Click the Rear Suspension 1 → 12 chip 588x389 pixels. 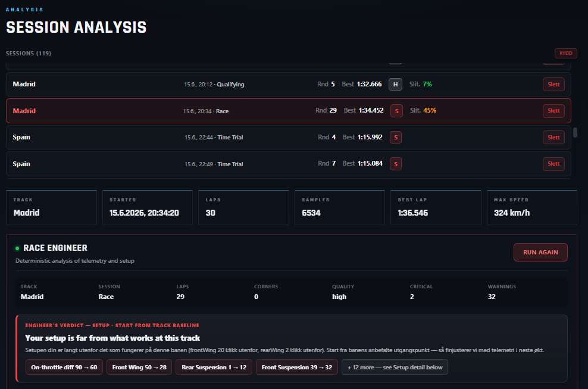pyautogui.click(x=214, y=367)
